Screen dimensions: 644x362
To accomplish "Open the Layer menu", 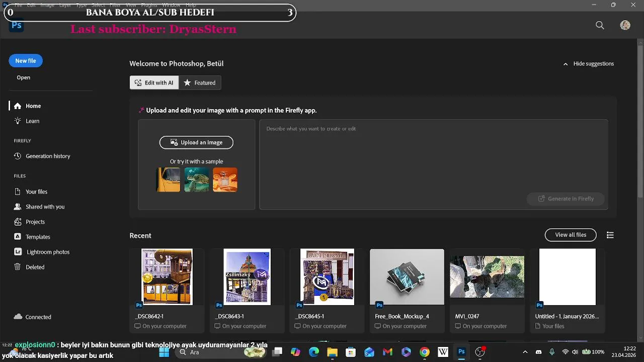I will tap(65, 5).
